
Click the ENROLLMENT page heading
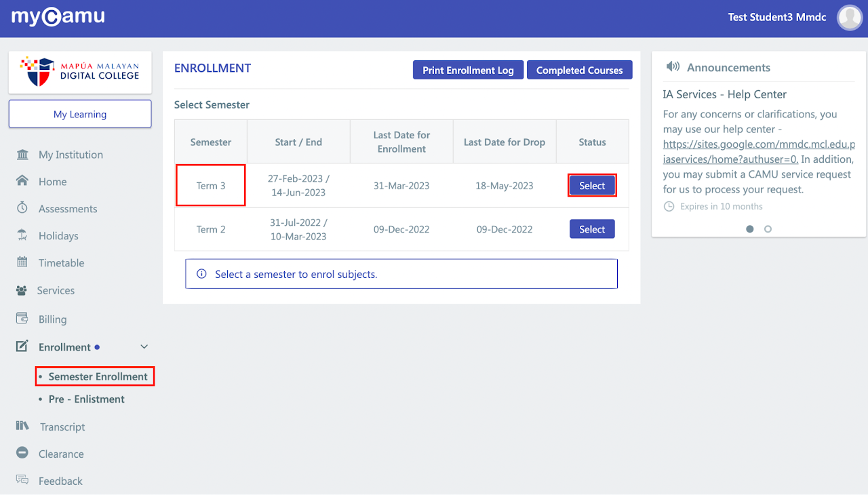coord(212,68)
